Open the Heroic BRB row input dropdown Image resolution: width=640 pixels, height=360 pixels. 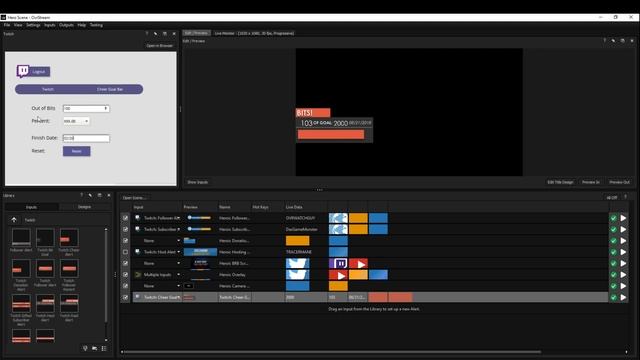pyautogui.click(x=178, y=263)
